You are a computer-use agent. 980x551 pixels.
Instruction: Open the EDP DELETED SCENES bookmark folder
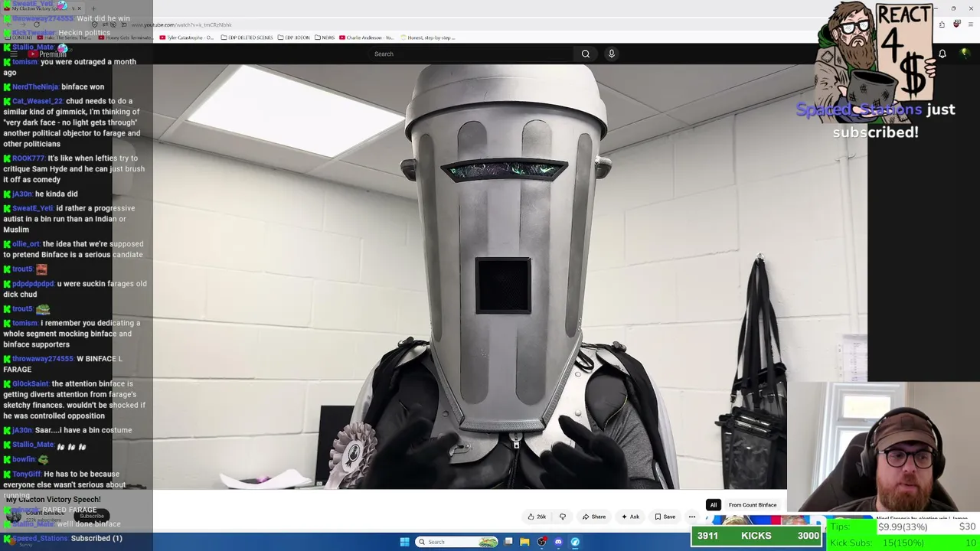tap(247, 37)
